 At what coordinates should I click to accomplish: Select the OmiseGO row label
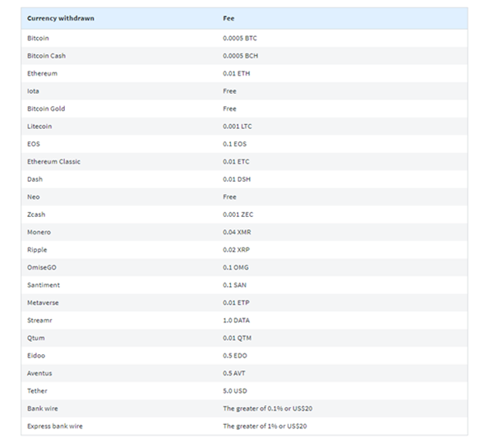43,267
